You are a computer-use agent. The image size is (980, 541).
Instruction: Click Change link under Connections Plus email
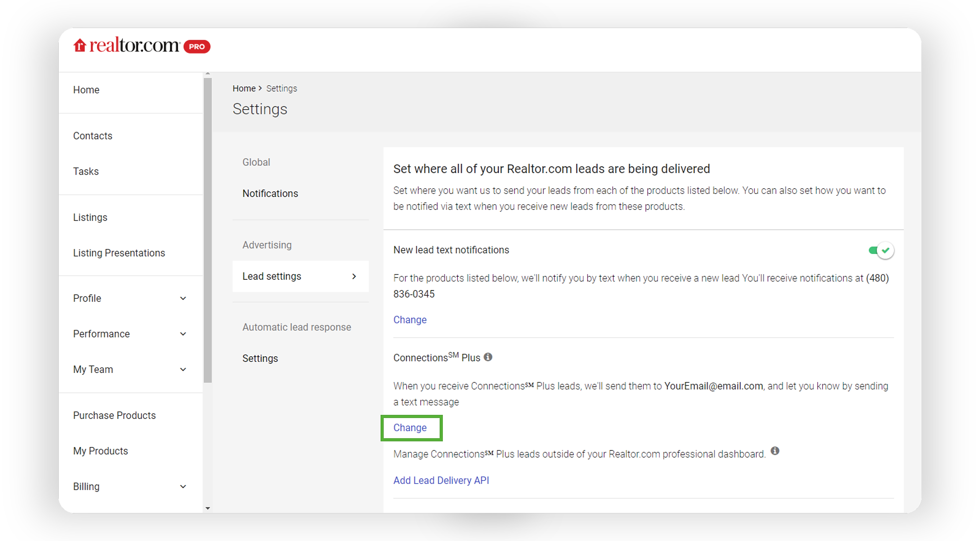410,428
